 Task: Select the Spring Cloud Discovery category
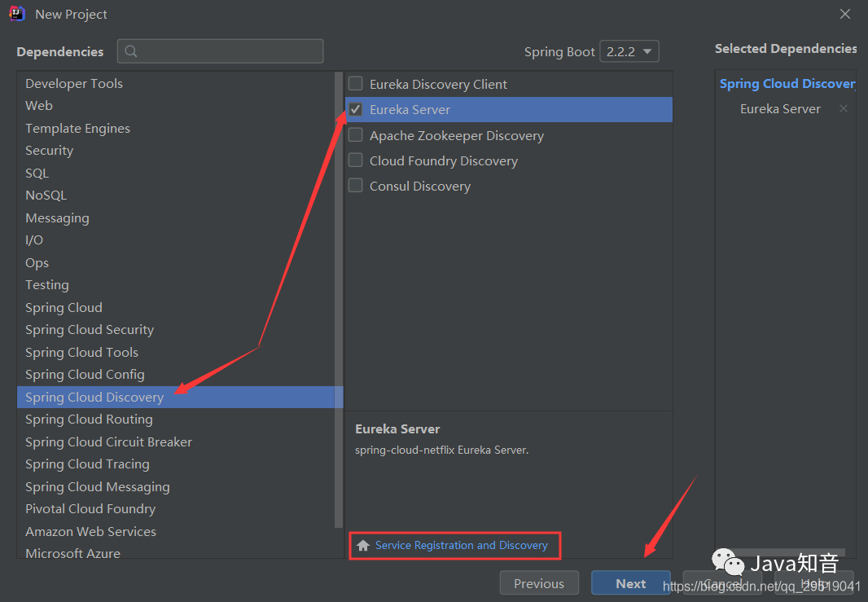(x=180, y=397)
